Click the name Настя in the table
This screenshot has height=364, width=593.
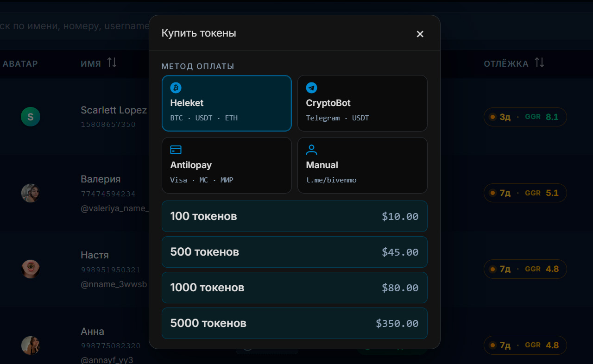tap(95, 255)
